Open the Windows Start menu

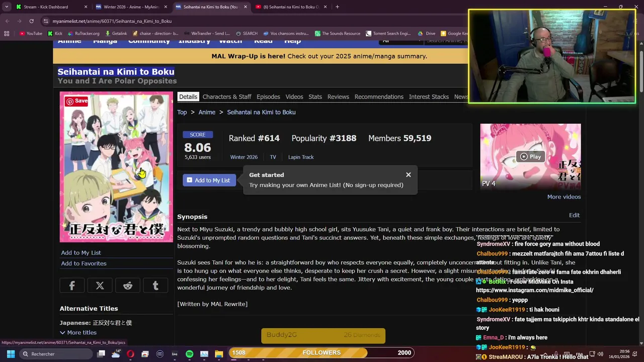(11, 354)
